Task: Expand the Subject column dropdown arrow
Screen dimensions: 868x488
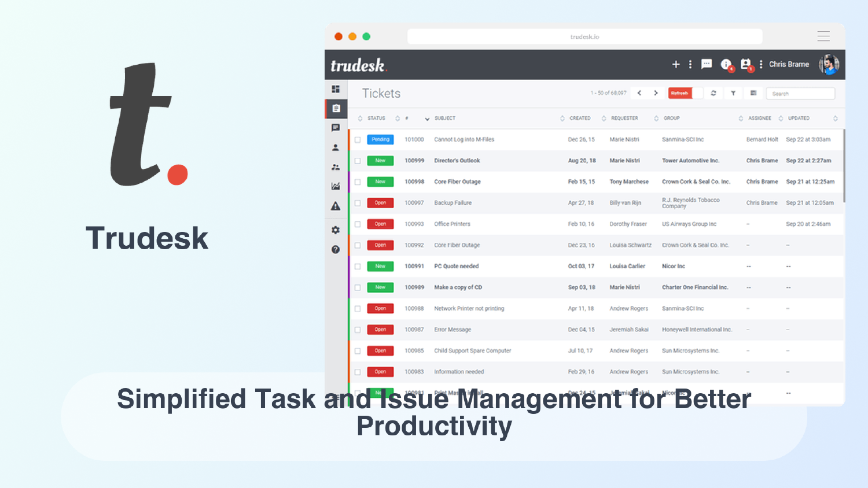Action: [428, 119]
